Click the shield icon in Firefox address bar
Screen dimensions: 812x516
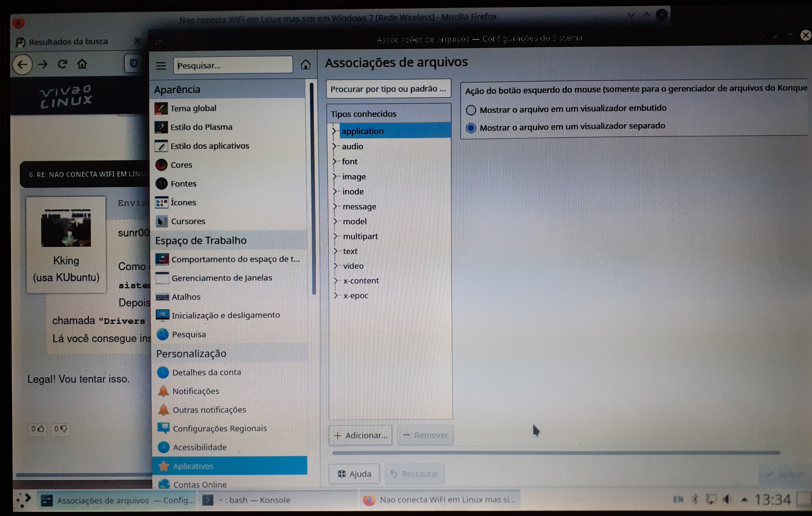point(133,63)
